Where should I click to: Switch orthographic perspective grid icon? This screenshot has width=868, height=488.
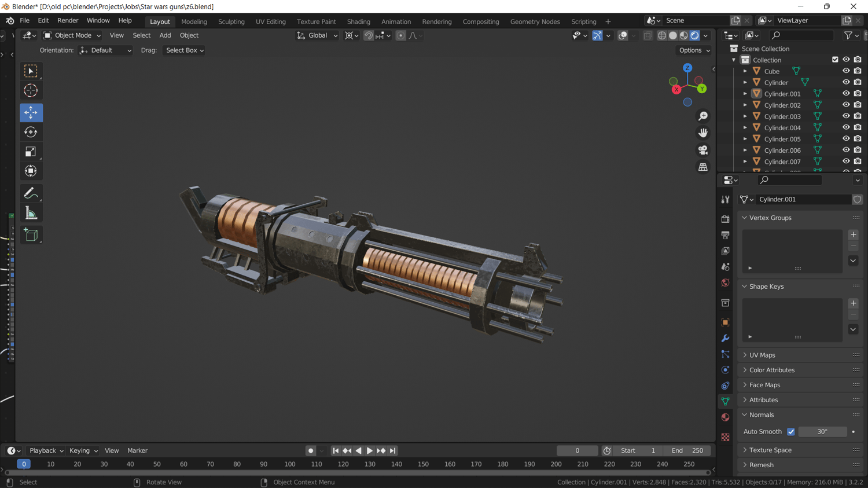click(703, 167)
